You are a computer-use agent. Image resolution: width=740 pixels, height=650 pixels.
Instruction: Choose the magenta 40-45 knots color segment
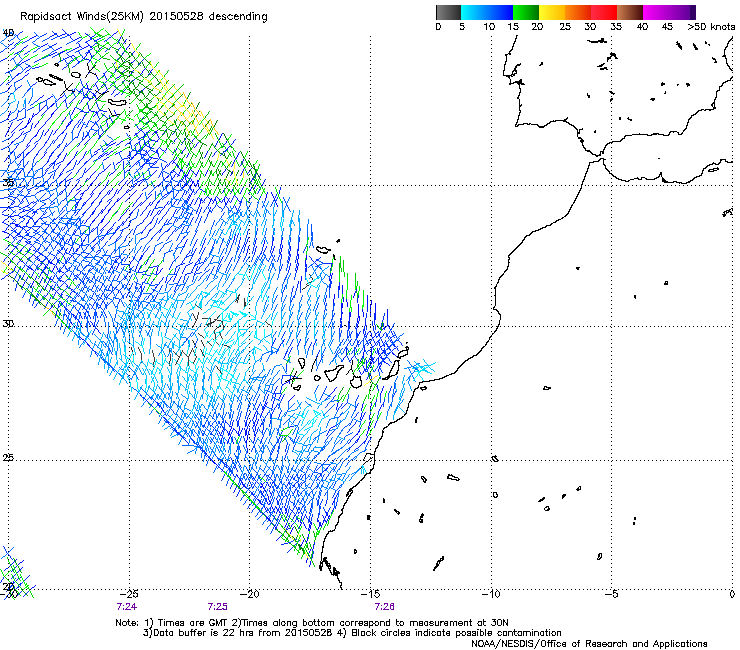pyautogui.click(x=656, y=12)
